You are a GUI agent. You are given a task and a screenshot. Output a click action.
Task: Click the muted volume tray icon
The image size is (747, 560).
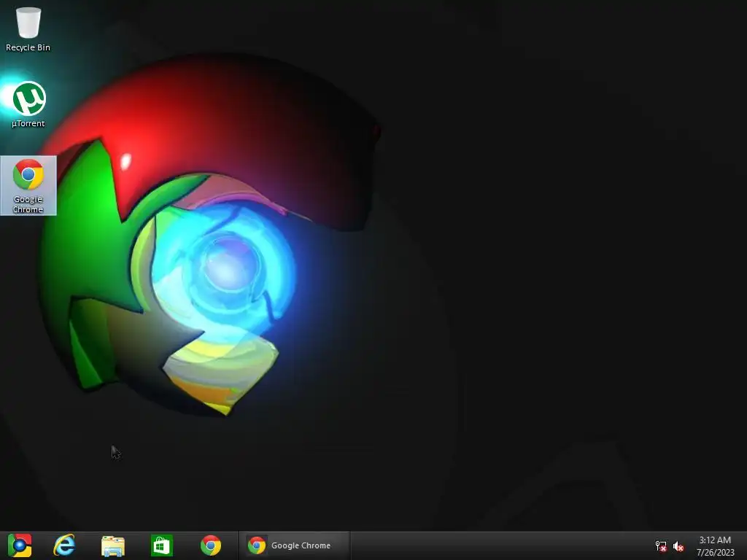click(x=678, y=546)
